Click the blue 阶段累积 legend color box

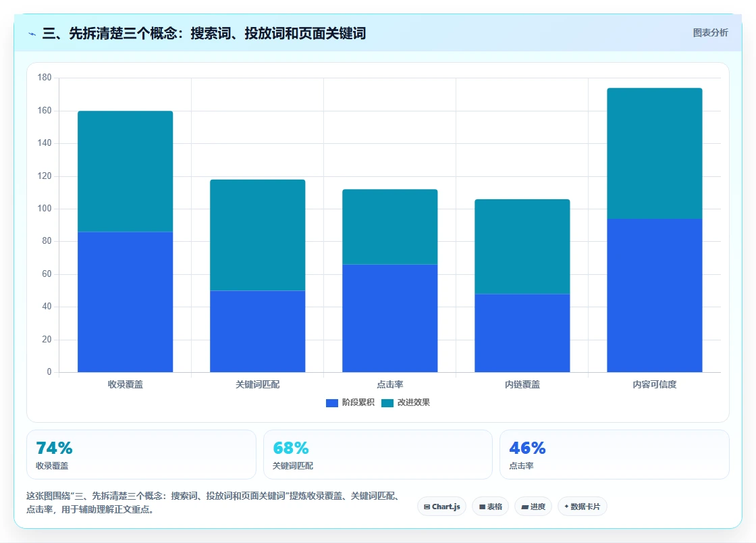click(331, 403)
